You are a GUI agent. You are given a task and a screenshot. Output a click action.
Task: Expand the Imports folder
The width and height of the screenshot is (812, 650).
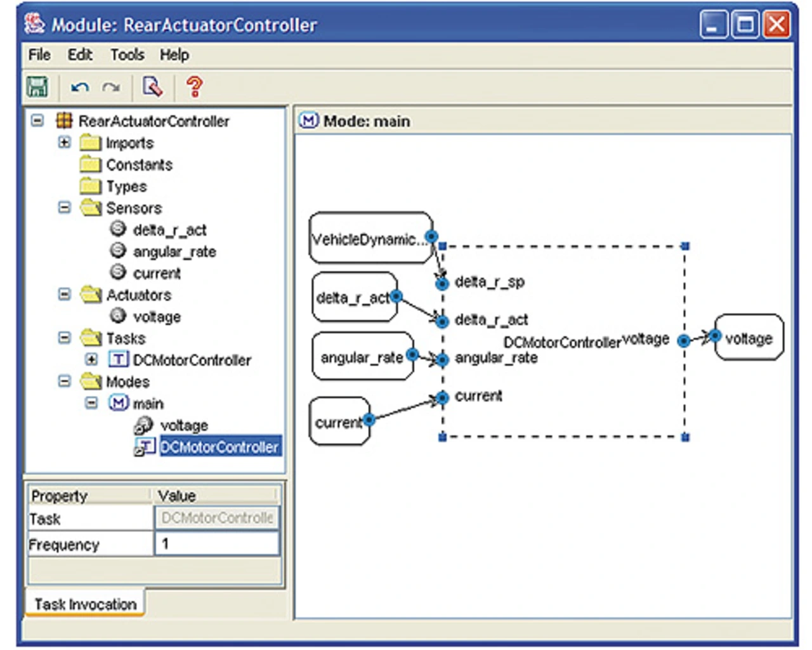coord(64,142)
